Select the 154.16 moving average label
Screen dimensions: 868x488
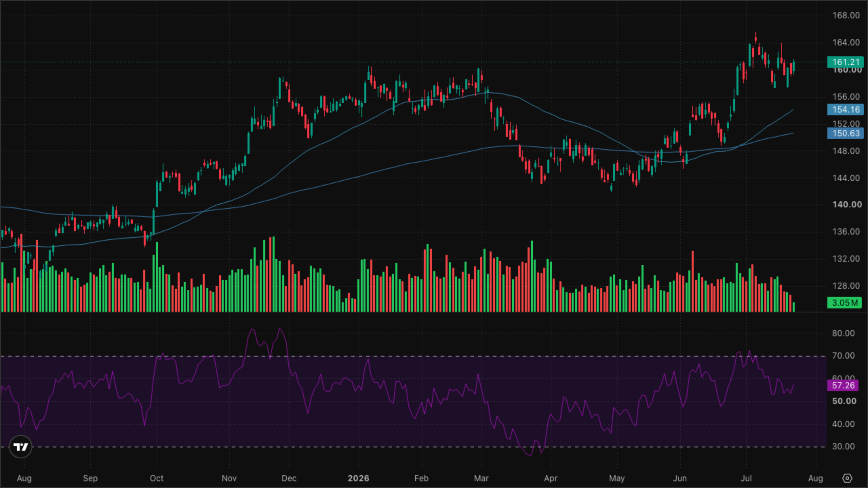pyautogui.click(x=846, y=109)
